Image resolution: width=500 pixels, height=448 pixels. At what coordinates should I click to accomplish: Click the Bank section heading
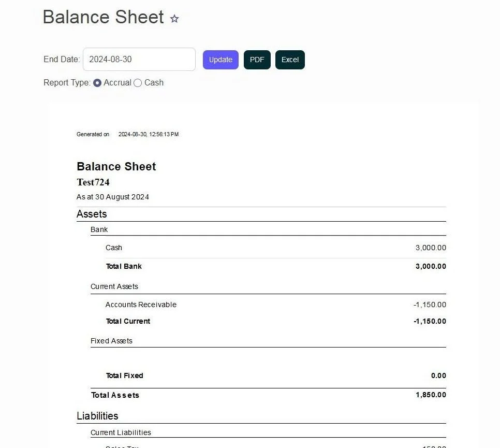[x=99, y=229]
